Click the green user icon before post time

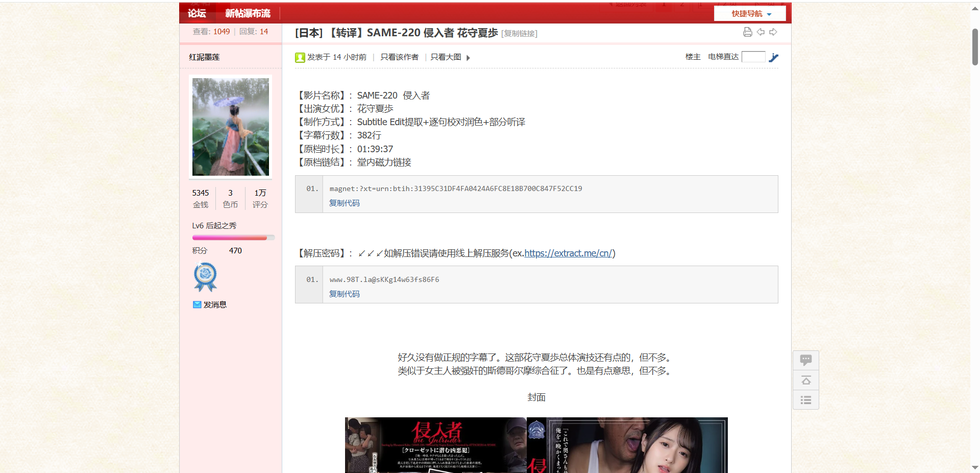[300, 57]
